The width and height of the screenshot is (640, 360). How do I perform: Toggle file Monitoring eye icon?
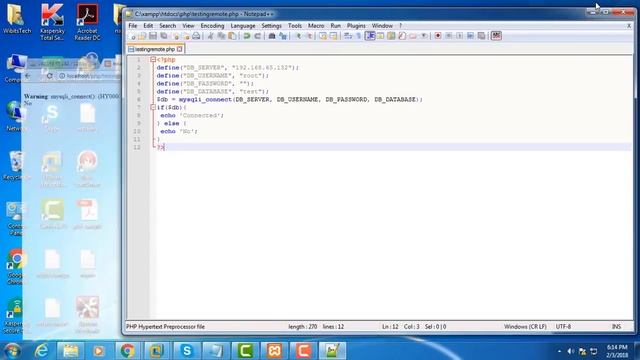(424, 36)
